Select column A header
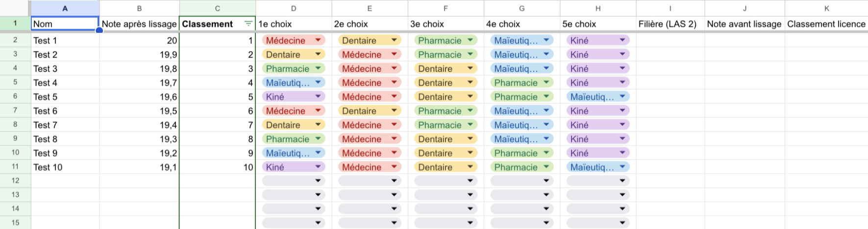The height and width of the screenshot is (229, 868). coord(65,8)
